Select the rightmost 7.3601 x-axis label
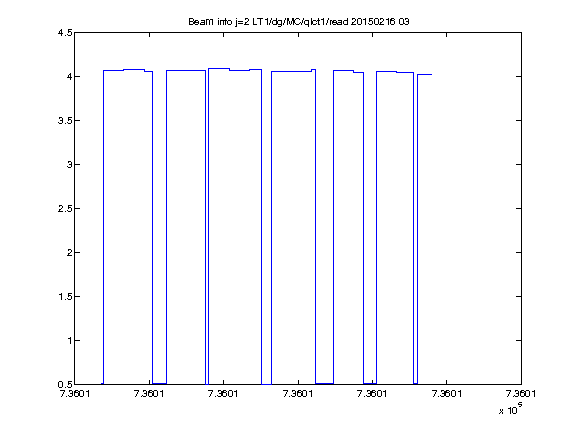 [x=521, y=394]
